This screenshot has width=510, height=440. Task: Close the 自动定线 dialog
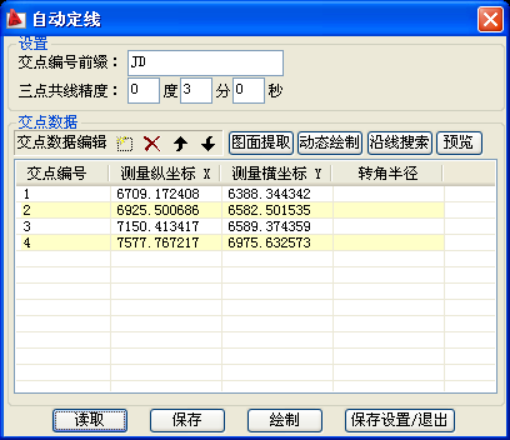[x=490, y=19]
